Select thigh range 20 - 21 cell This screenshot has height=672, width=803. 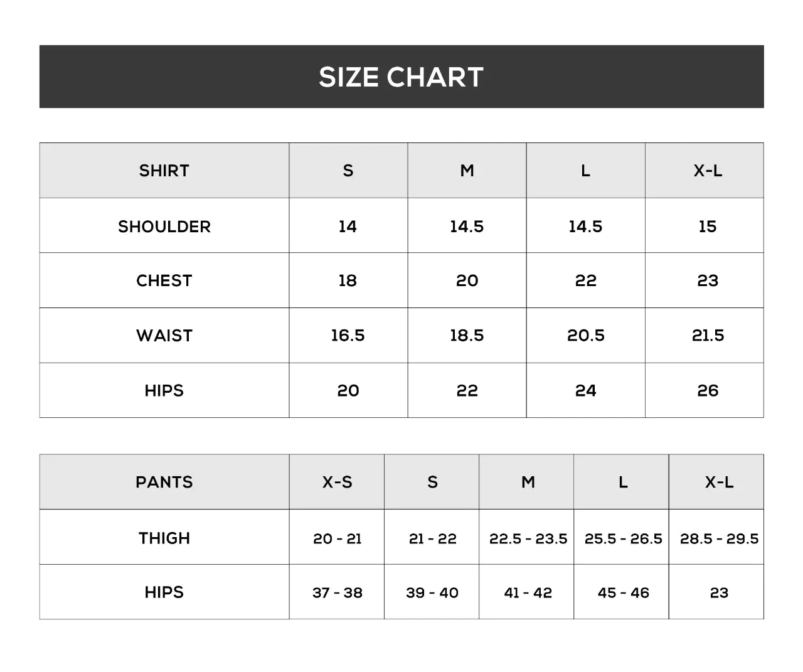click(337, 538)
